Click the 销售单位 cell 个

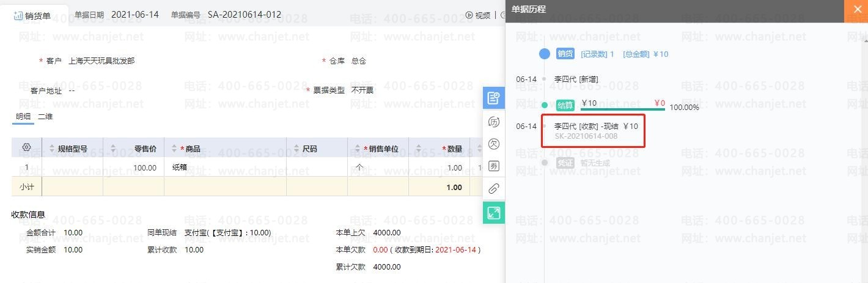pos(359,167)
